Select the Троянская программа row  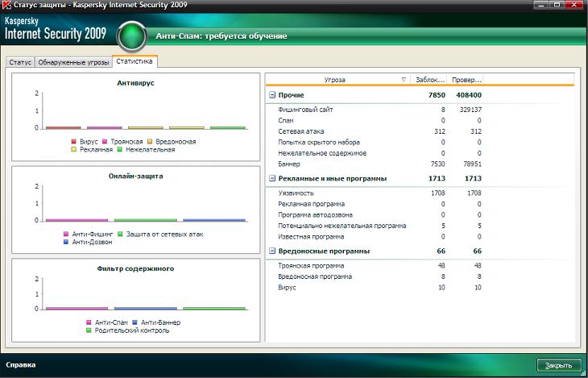420,266
